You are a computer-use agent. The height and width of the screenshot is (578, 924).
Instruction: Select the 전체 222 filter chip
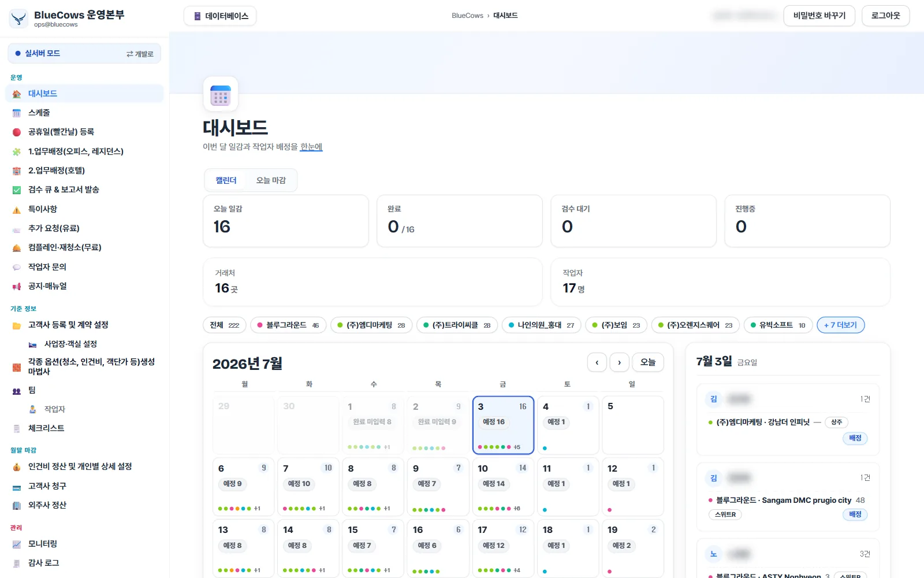tap(225, 325)
